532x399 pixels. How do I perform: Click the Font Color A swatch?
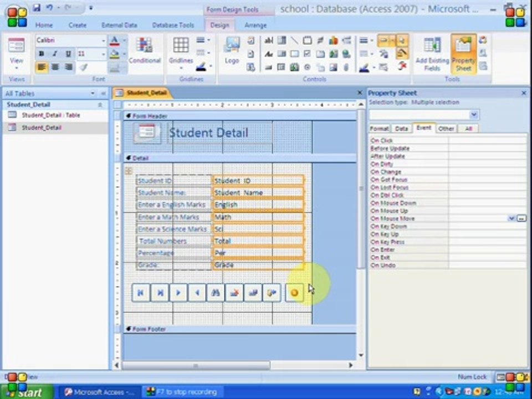pyautogui.click(x=115, y=40)
